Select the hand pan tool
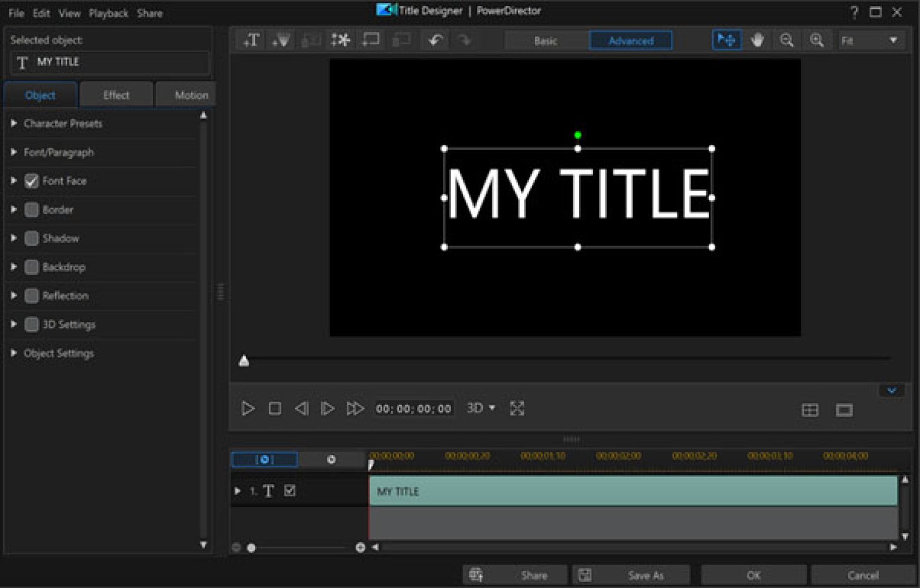 tap(757, 40)
